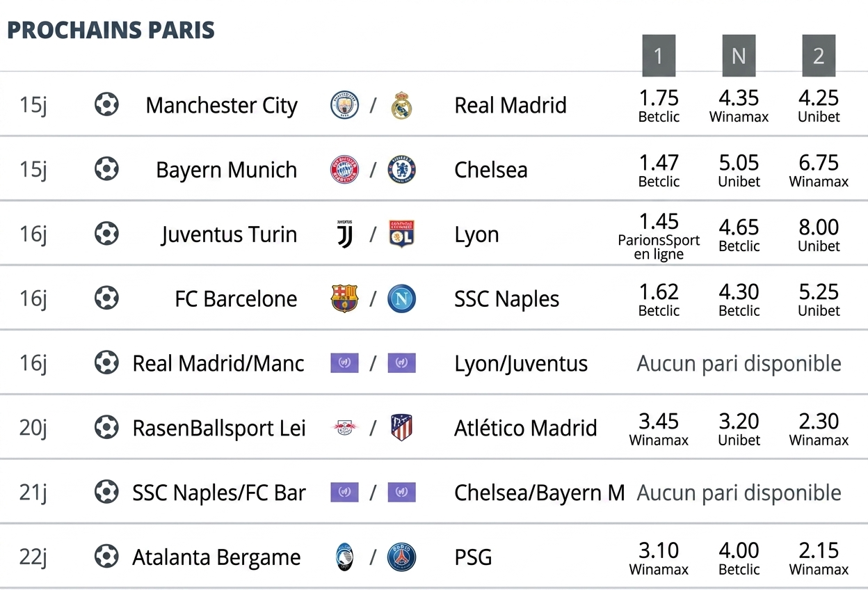Open the RasenBallsport Lei team link
This screenshot has width=868, height=590.
(x=219, y=428)
